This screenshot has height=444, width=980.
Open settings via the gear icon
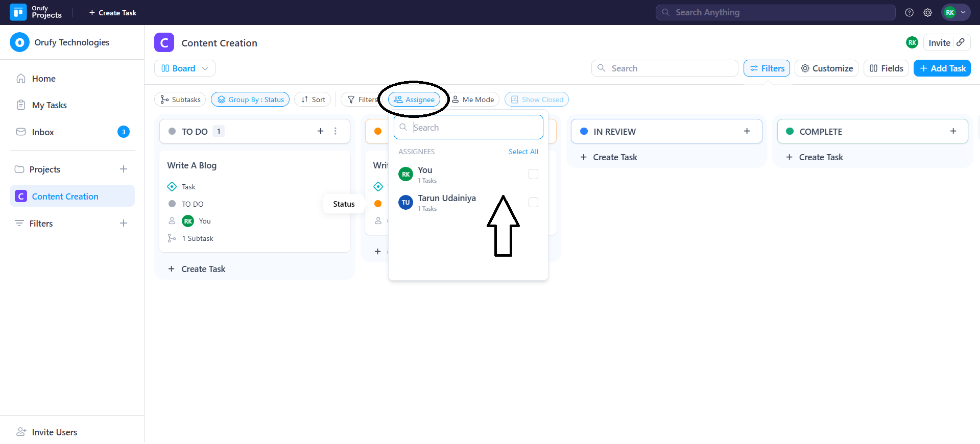(927, 13)
